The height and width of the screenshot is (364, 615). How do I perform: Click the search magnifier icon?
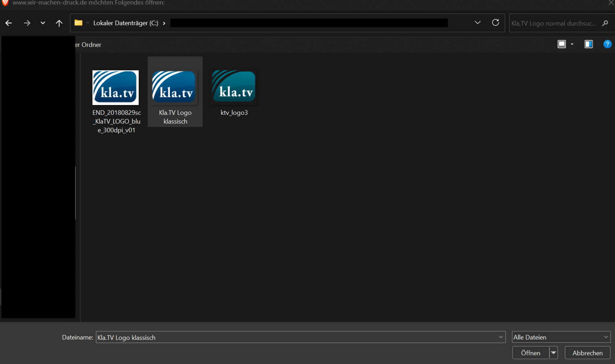point(605,23)
